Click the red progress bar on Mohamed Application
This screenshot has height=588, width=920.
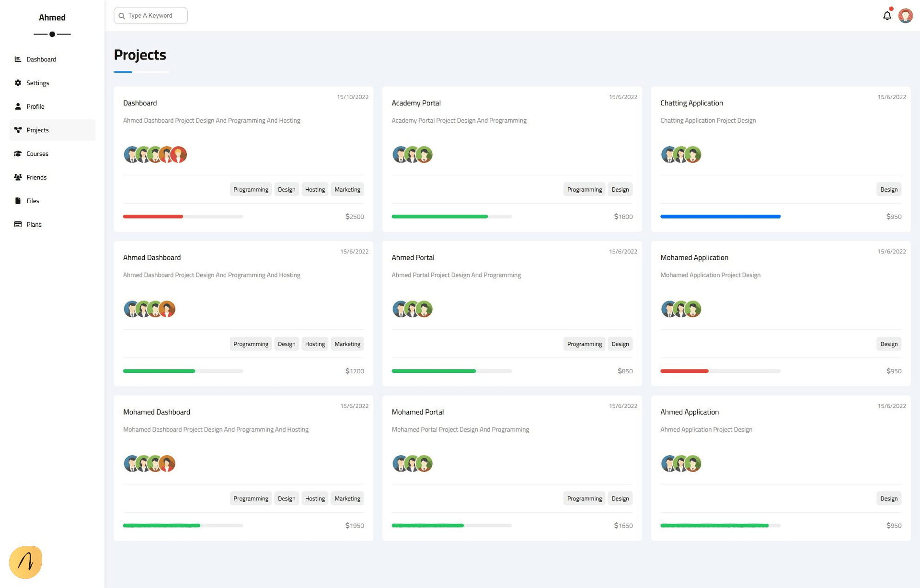click(684, 371)
